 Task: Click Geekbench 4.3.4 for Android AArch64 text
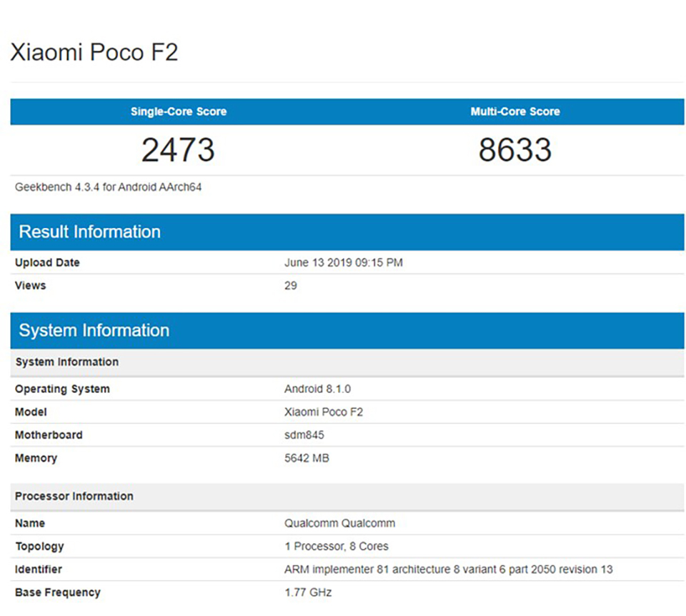coord(108,187)
